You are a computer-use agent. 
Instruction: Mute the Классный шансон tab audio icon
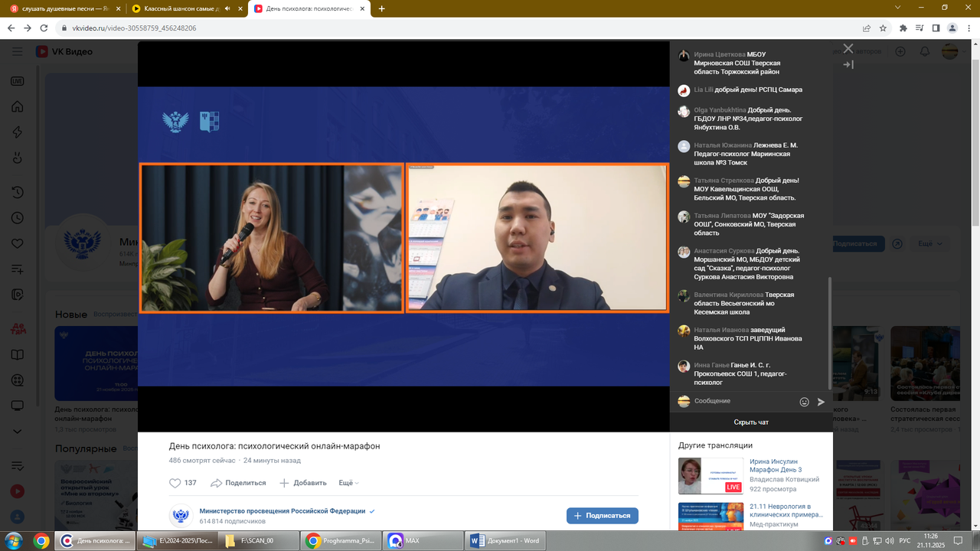coord(227,8)
